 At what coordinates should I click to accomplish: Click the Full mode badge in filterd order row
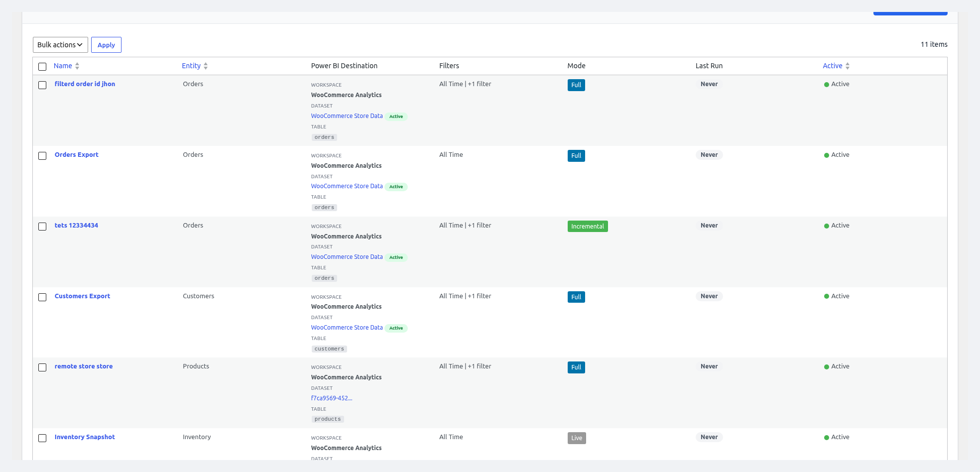coord(576,85)
